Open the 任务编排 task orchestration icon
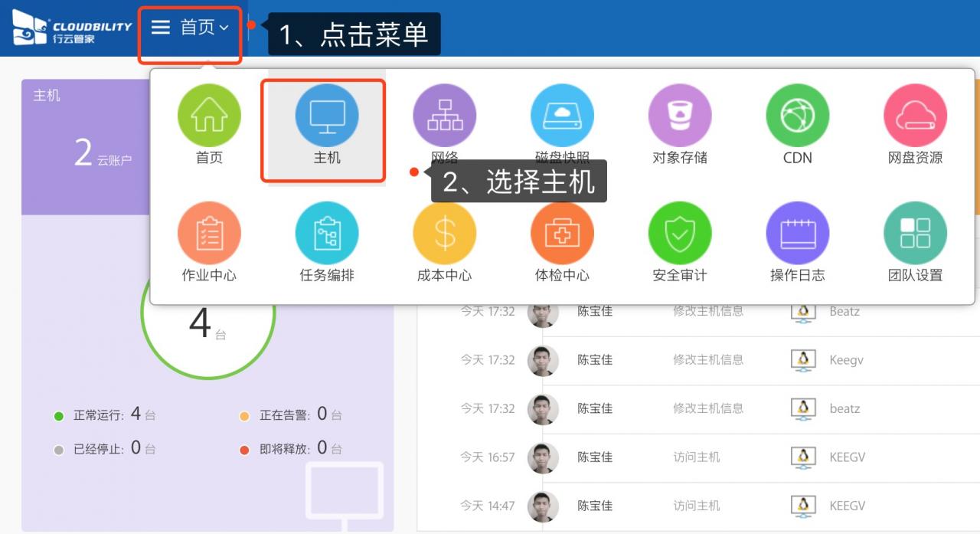Viewport: 980px width, 534px height. coord(327,233)
